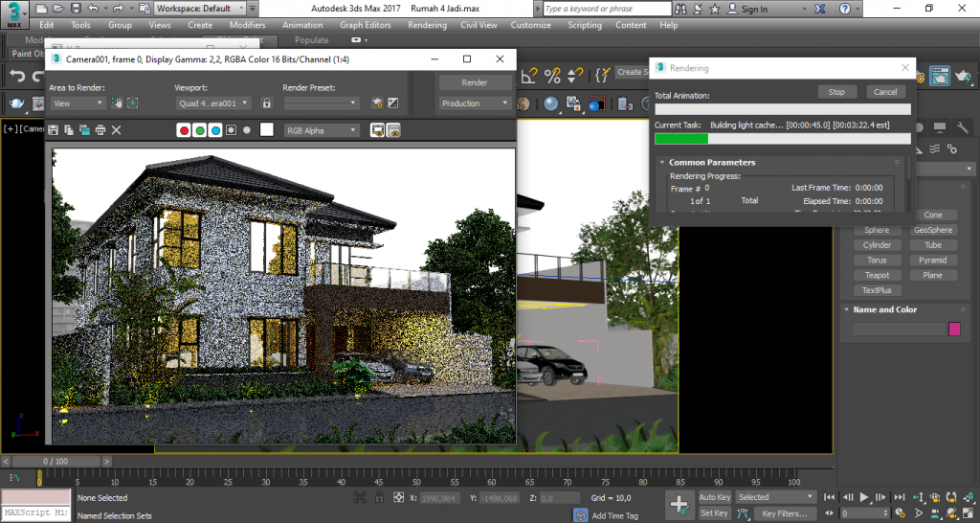Click the Teapot primitive button
Image resolution: width=980 pixels, height=523 pixels.
(x=877, y=275)
